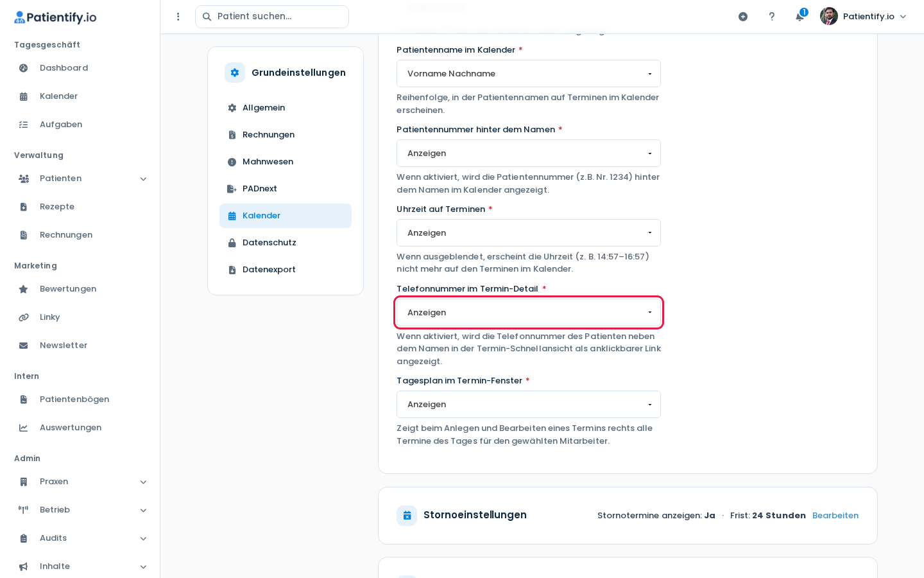This screenshot has width=924, height=578.
Task: Open Patientennummer hinter dem Namen dropdown
Action: click(529, 153)
